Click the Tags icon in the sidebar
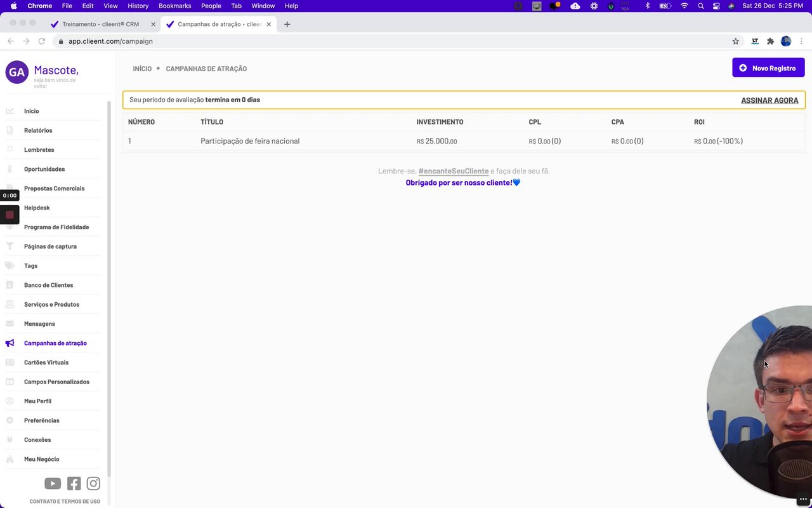This screenshot has width=812, height=508. [x=10, y=266]
